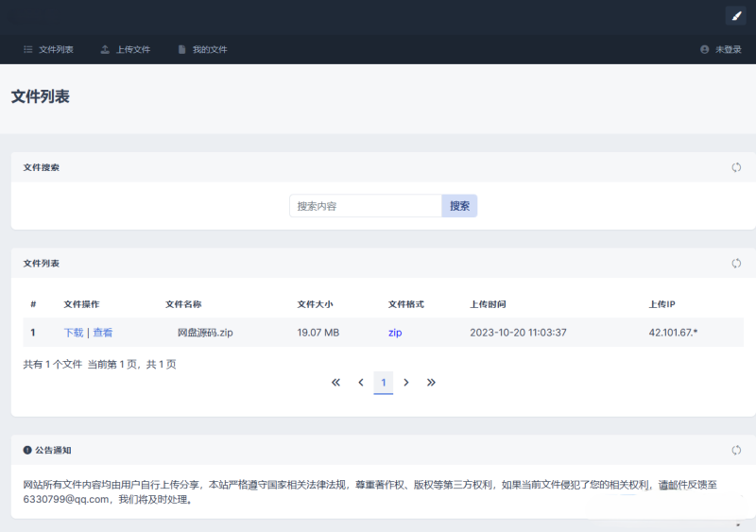The image size is (756, 532).
Task: Click the 网盘源码.zip file name
Action: coord(205,333)
